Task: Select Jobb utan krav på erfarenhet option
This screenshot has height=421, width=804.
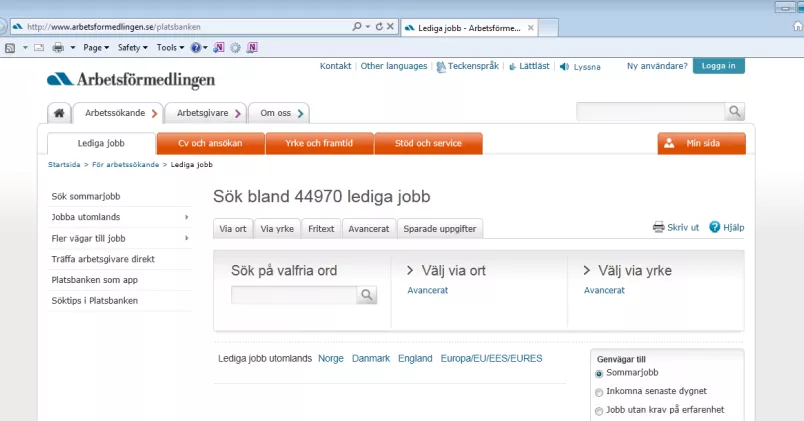Action: coord(599,410)
